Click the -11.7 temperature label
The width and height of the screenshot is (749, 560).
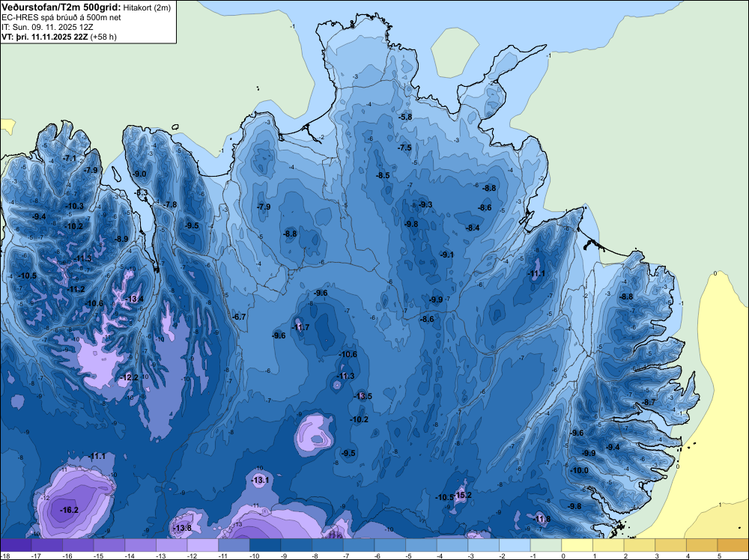(300, 327)
